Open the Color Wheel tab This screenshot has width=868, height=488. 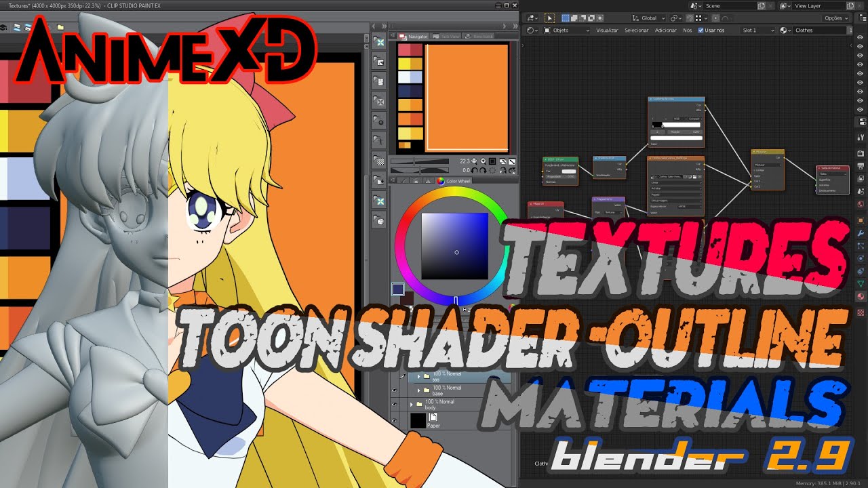click(x=453, y=181)
